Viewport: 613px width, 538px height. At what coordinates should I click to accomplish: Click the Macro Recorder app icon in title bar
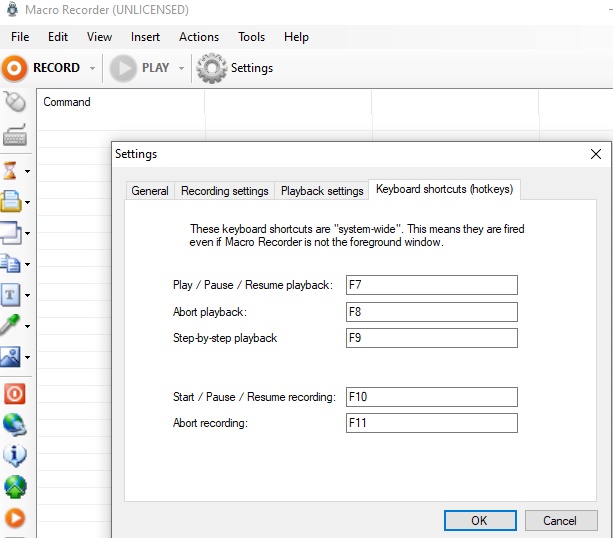[13, 9]
